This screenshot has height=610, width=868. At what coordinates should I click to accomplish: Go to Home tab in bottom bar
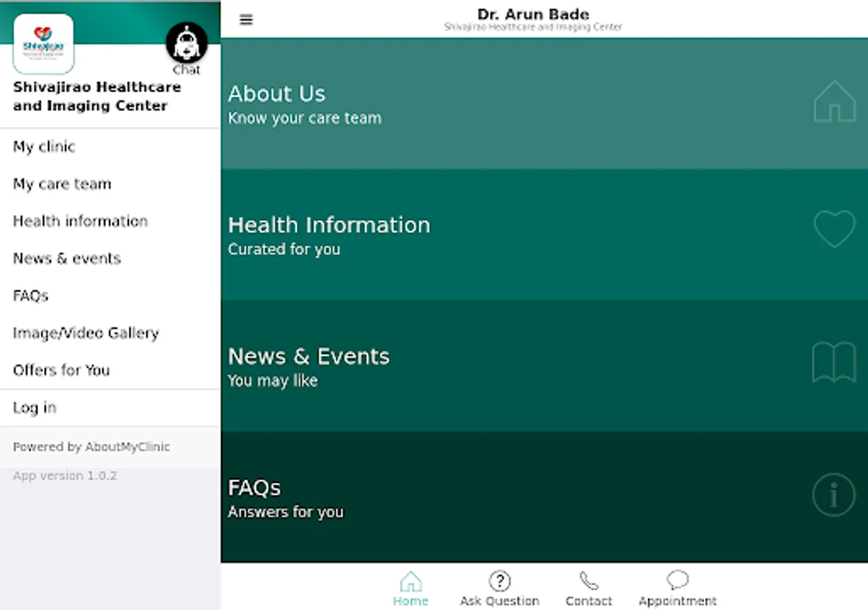click(x=411, y=589)
